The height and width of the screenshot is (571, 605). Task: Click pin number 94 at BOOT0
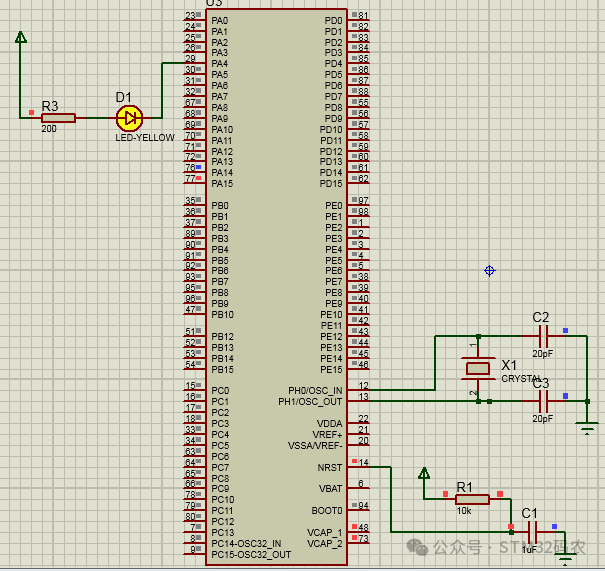(x=363, y=505)
